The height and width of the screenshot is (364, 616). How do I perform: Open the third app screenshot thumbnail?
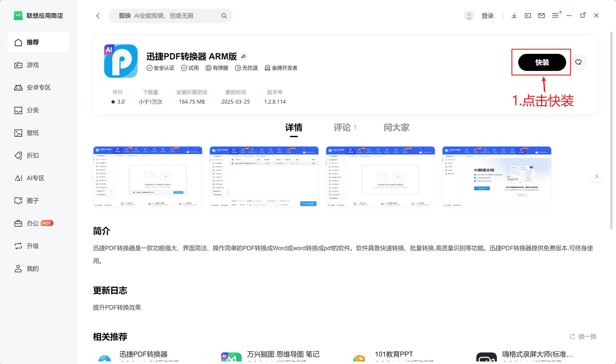point(380,177)
